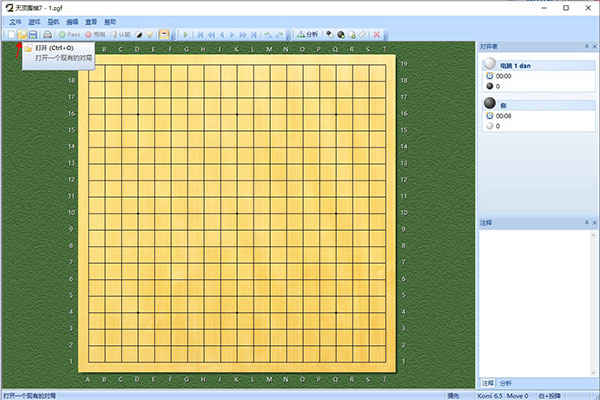Jump to the first move
Viewport: 600px width, 400px height.
pos(200,35)
